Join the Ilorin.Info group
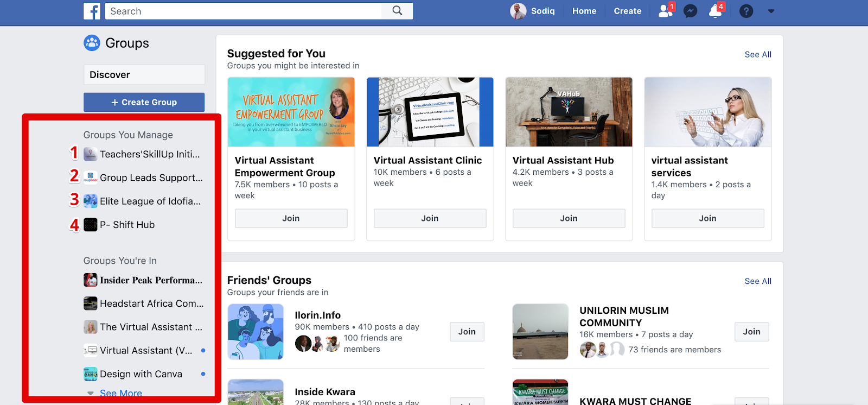This screenshot has width=868, height=405. pos(467,332)
